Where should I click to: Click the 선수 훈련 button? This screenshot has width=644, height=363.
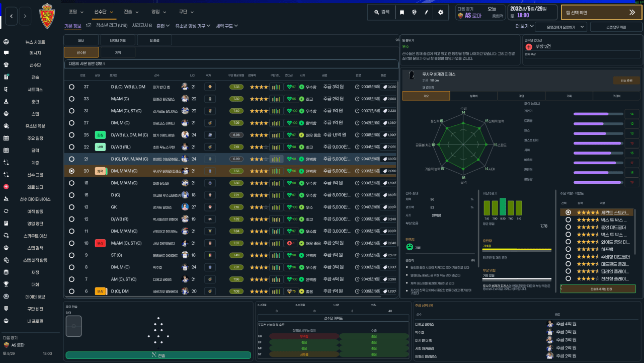(x=626, y=81)
